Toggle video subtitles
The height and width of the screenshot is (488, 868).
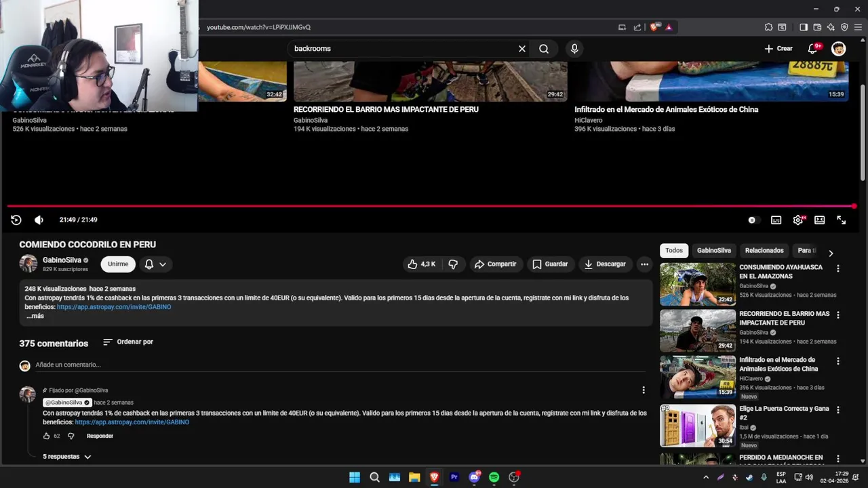776,220
